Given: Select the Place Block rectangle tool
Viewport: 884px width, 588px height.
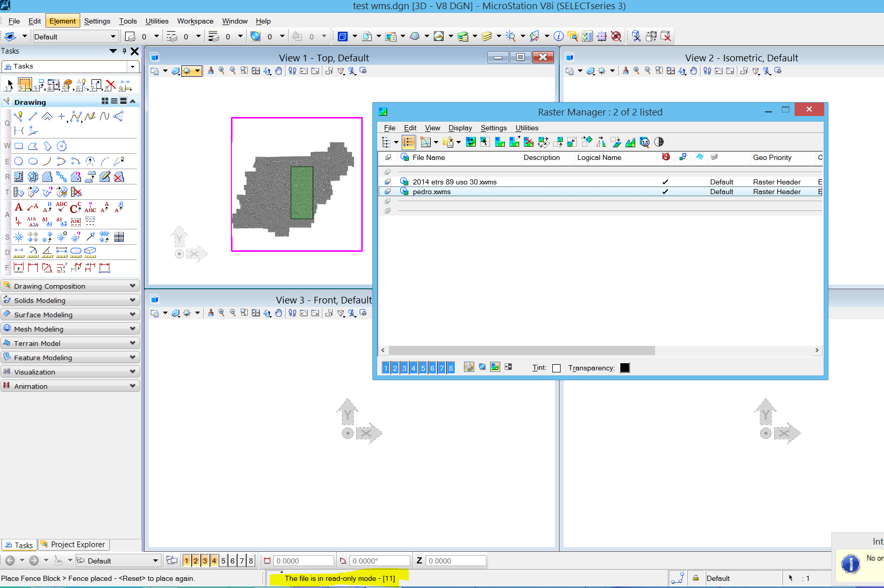Looking at the screenshot, I should pyautogui.click(x=19, y=147).
